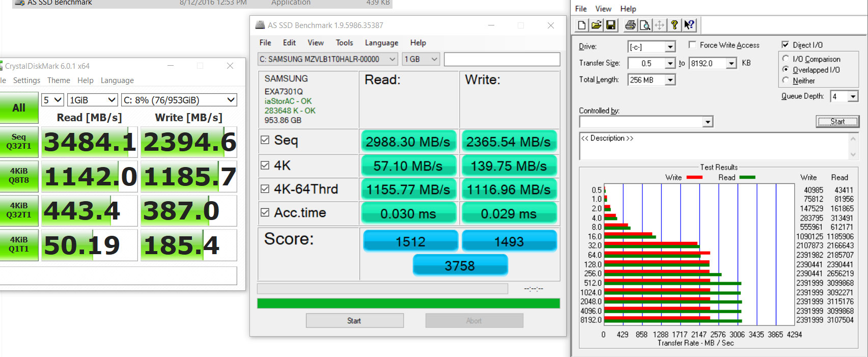Image resolution: width=868 pixels, height=357 pixels.
Task: Select the Neither radio option
Action: (786, 80)
